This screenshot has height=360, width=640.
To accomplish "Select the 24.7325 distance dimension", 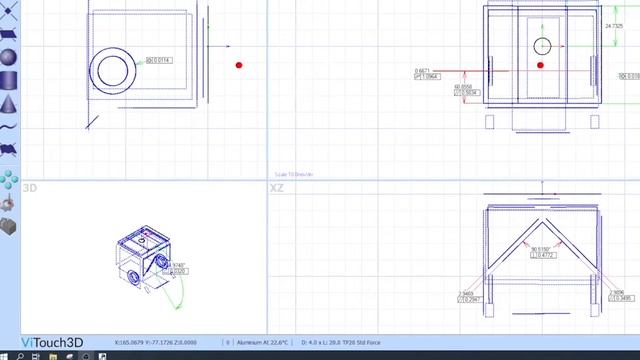I will click(614, 26).
